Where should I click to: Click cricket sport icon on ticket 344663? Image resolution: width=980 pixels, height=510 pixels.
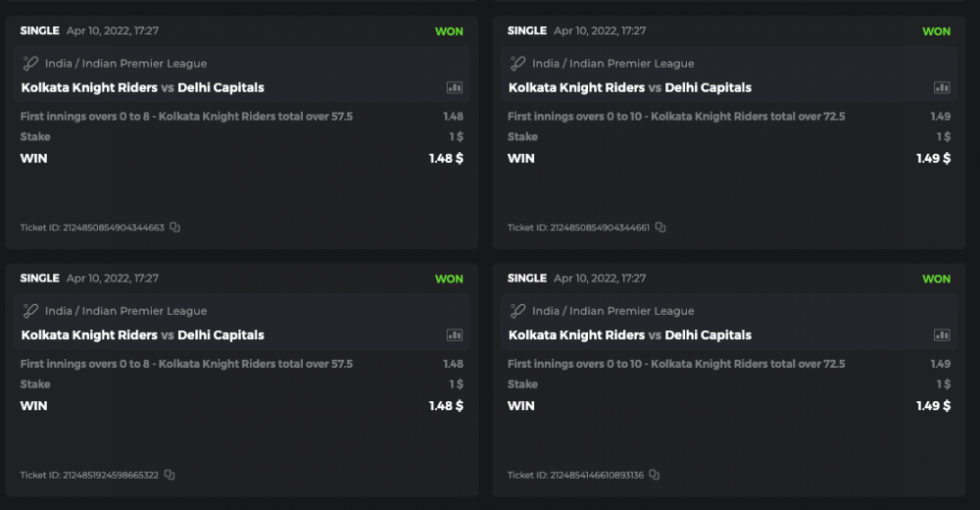(x=30, y=64)
